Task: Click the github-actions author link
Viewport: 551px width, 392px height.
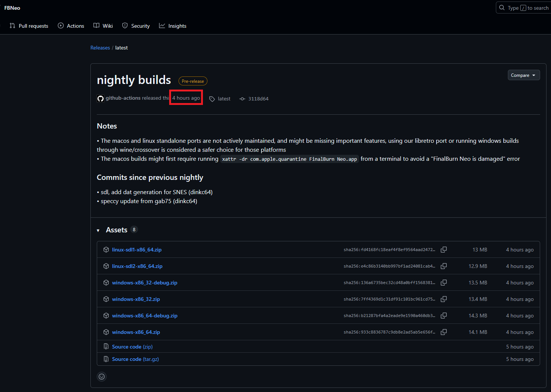Action: click(123, 98)
